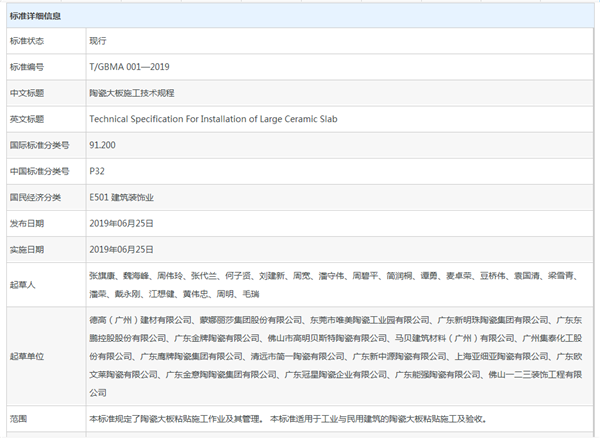Click the value P32
Viewport: 600px width, 438px height.
click(x=97, y=171)
